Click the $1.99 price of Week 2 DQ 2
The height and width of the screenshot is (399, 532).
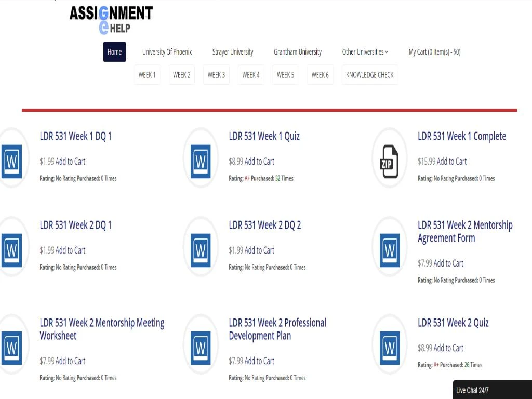(236, 250)
